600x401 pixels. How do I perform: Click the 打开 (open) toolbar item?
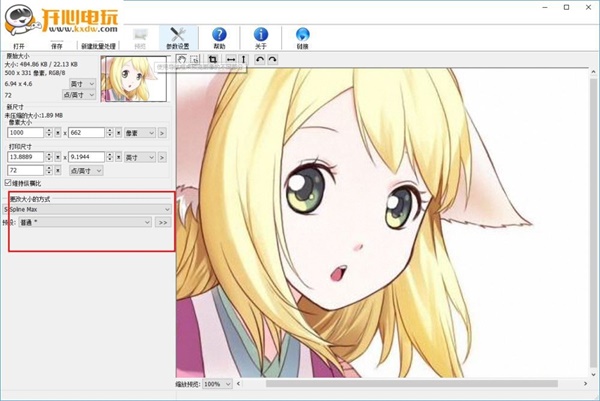coord(19,46)
